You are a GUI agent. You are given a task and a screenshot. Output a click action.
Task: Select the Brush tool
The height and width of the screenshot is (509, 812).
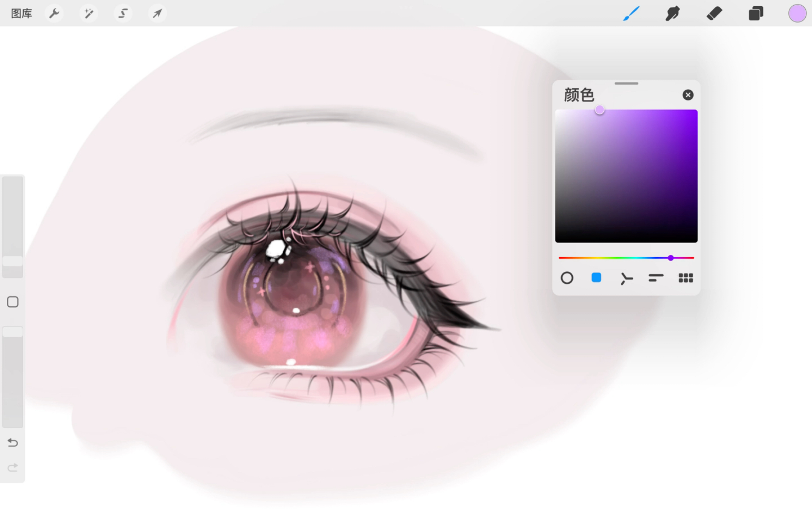(x=631, y=13)
